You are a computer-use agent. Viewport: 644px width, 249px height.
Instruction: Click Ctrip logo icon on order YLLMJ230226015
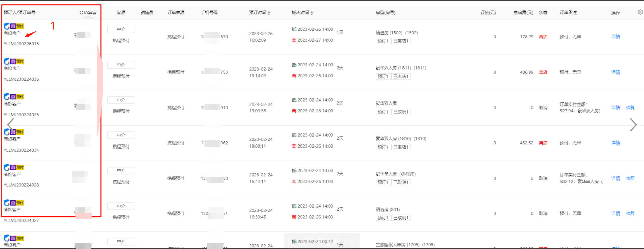pyautogui.click(x=7, y=26)
